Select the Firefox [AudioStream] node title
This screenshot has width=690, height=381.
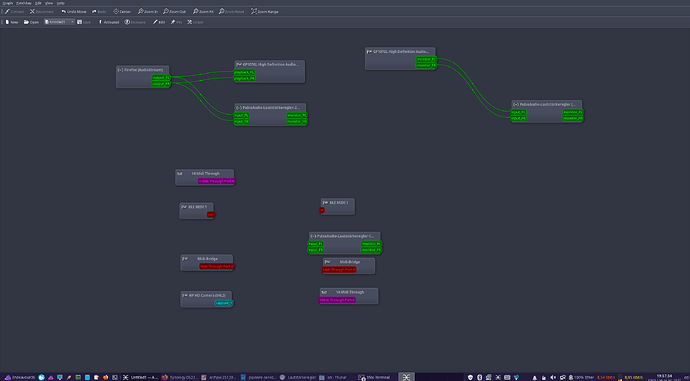(143, 70)
